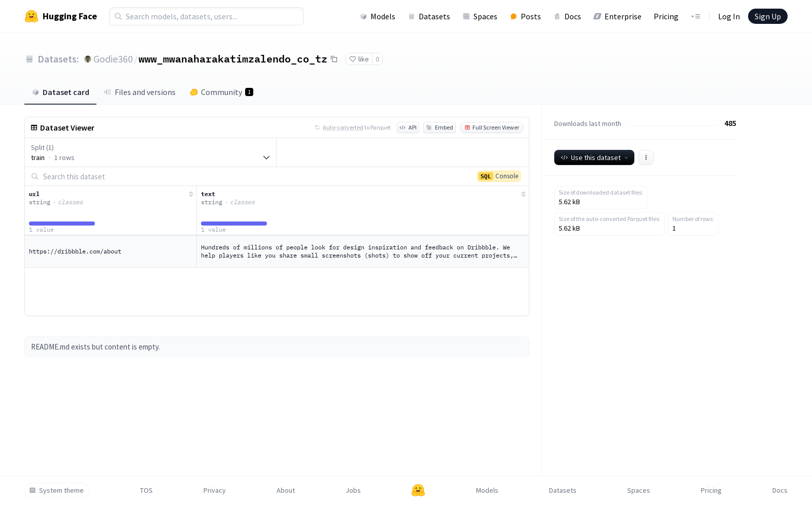Viewport: 812px width, 508px height.
Task: Click the 485 downloads last month value
Action: (x=730, y=123)
